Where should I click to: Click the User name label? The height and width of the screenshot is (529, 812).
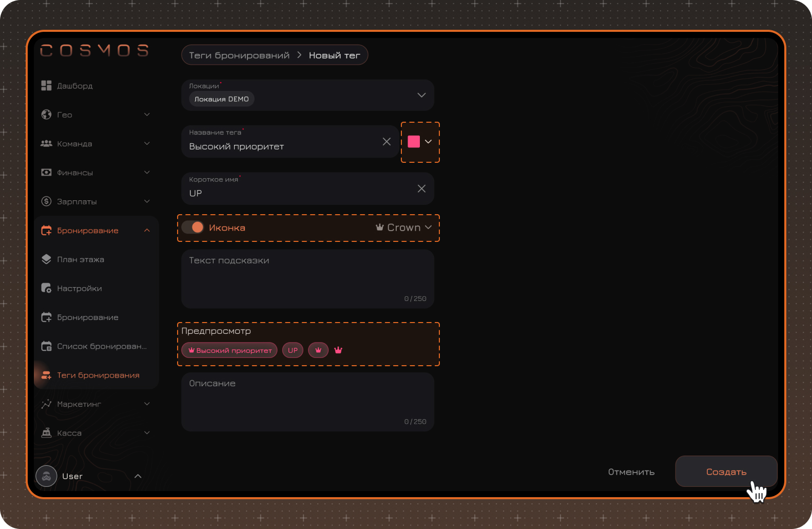[72, 477]
